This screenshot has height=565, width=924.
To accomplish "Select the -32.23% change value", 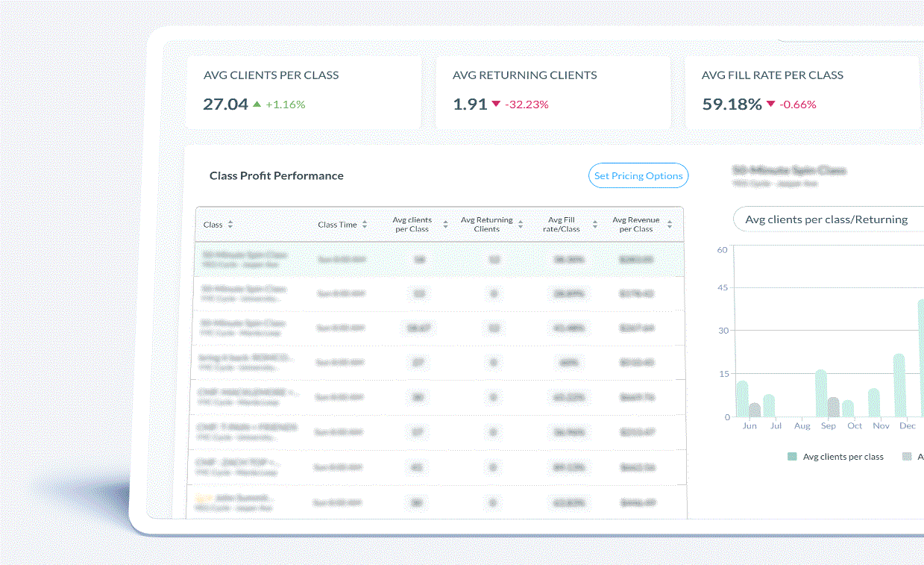I will pyautogui.click(x=527, y=104).
